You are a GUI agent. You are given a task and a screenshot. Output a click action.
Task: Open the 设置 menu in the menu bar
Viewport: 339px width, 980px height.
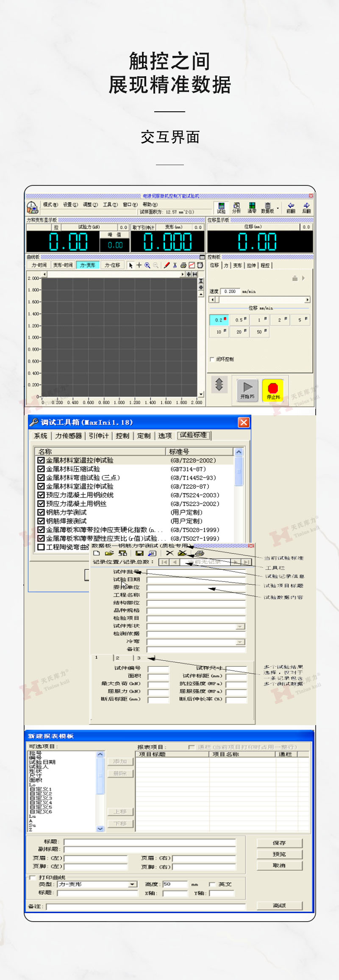point(70,204)
